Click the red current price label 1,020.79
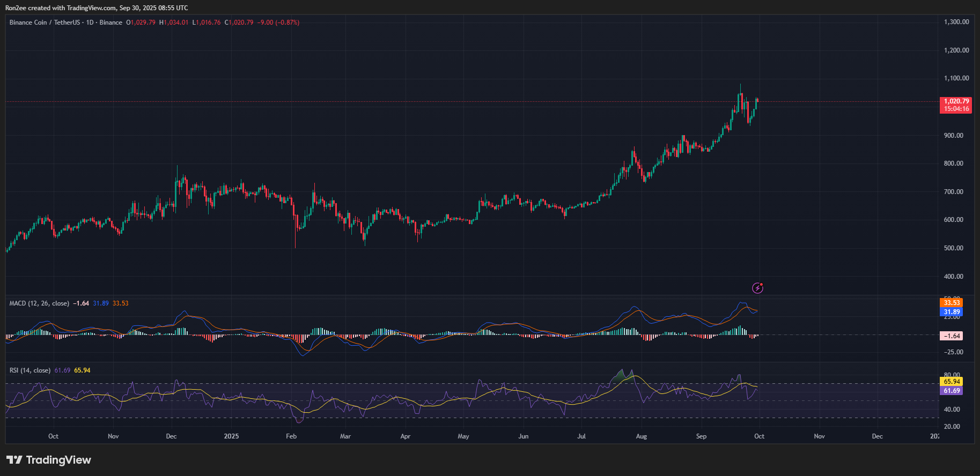This screenshot has height=476, width=980. click(956, 101)
